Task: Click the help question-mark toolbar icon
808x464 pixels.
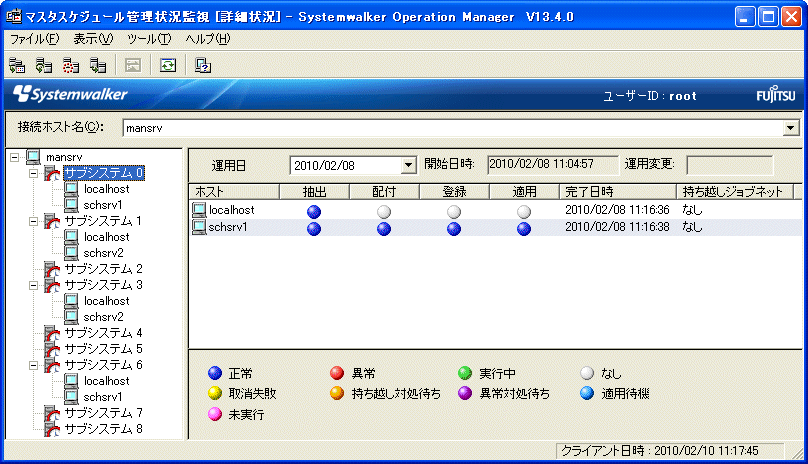Action: [203, 65]
